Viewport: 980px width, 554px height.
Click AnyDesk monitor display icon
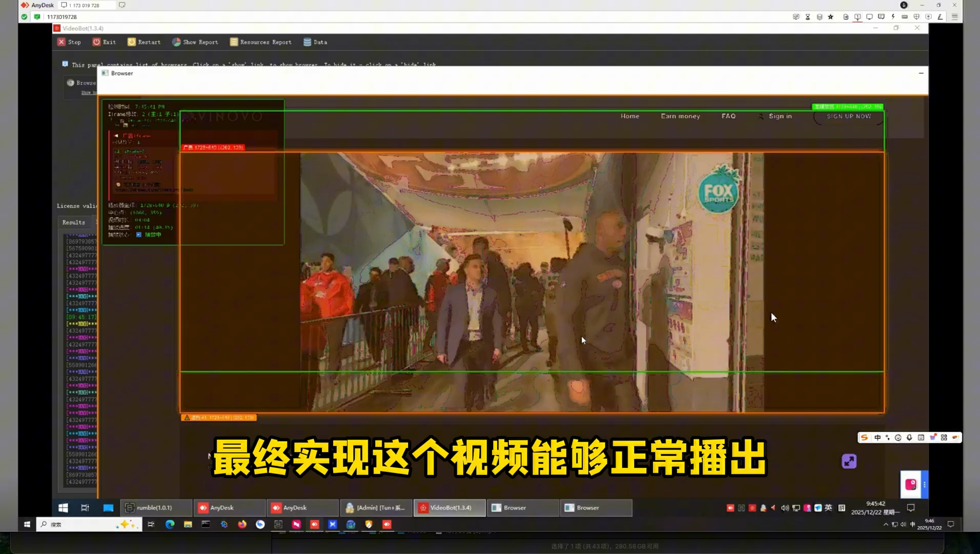coord(869,17)
